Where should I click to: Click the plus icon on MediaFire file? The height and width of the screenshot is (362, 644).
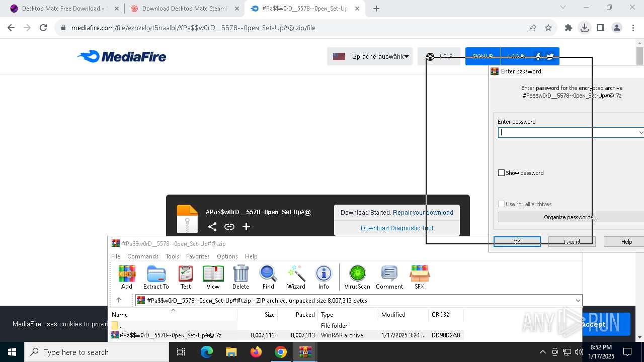[x=246, y=227]
